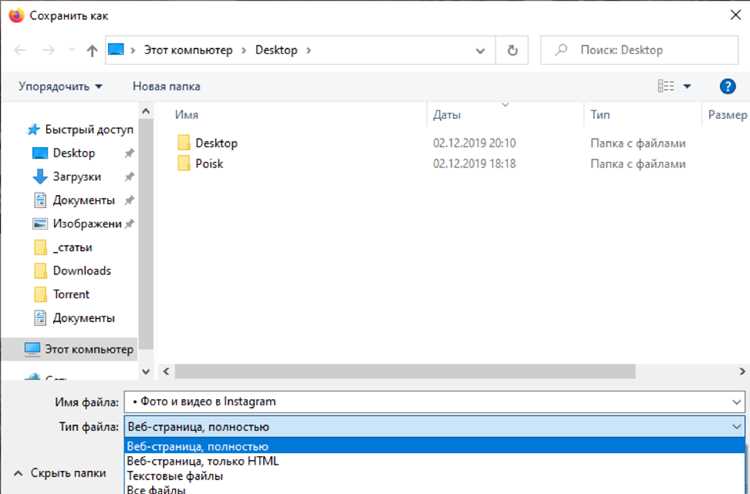Close the 'Сохранить как' dialog

pyautogui.click(x=736, y=15)
